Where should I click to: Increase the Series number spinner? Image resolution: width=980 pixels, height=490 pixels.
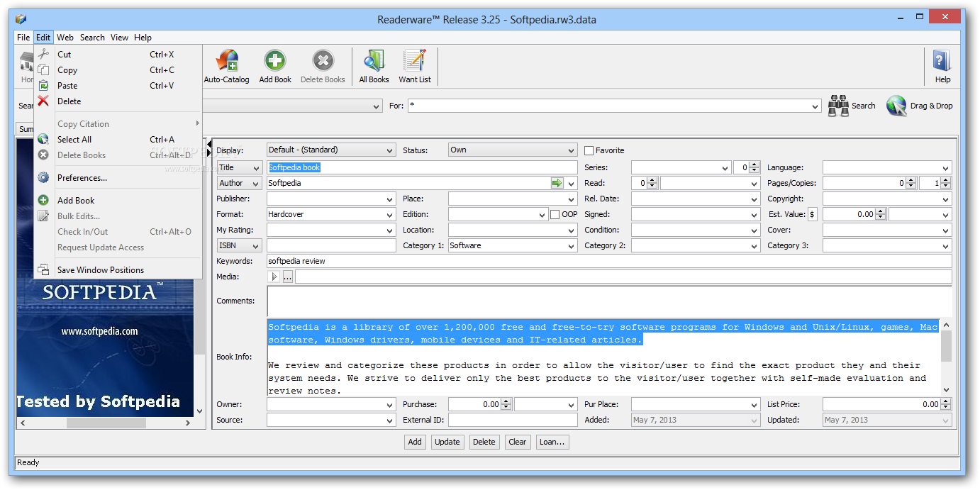[x=755, y=165]
